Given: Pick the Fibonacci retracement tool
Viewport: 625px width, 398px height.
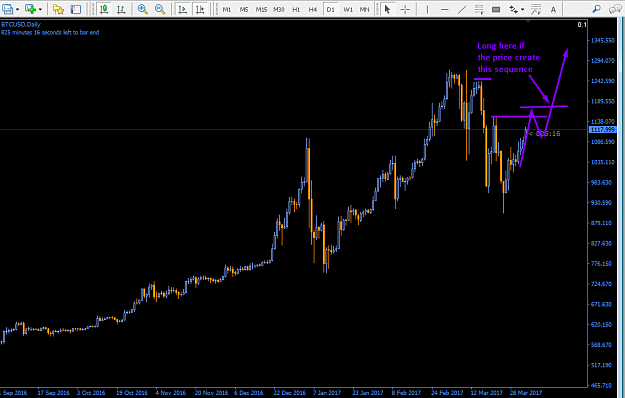Looking at the screenshot, I should (x=479, y=9).
